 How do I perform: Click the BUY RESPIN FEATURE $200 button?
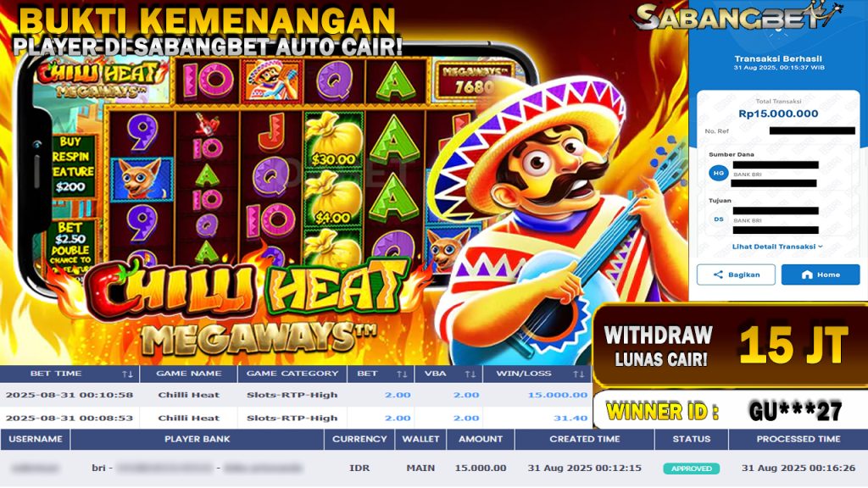coord(73,164)
